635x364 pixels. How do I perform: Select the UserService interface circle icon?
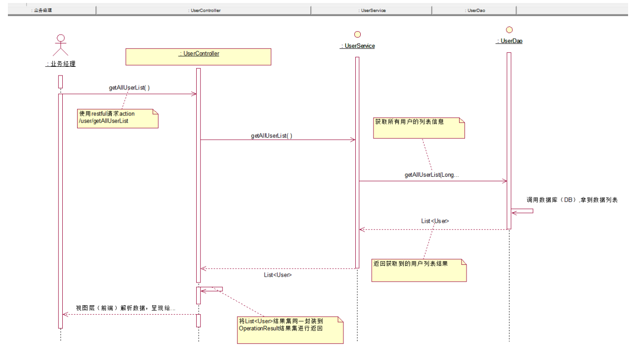click(357, 34)
